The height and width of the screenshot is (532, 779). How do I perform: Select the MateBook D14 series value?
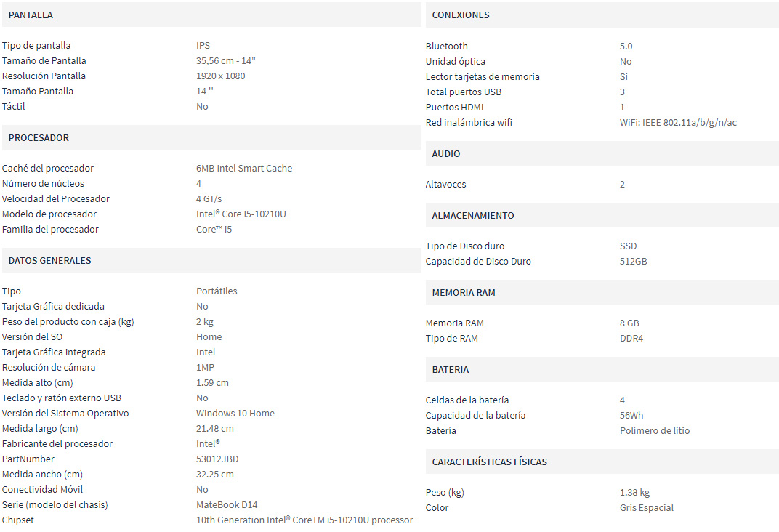[227, 504]
